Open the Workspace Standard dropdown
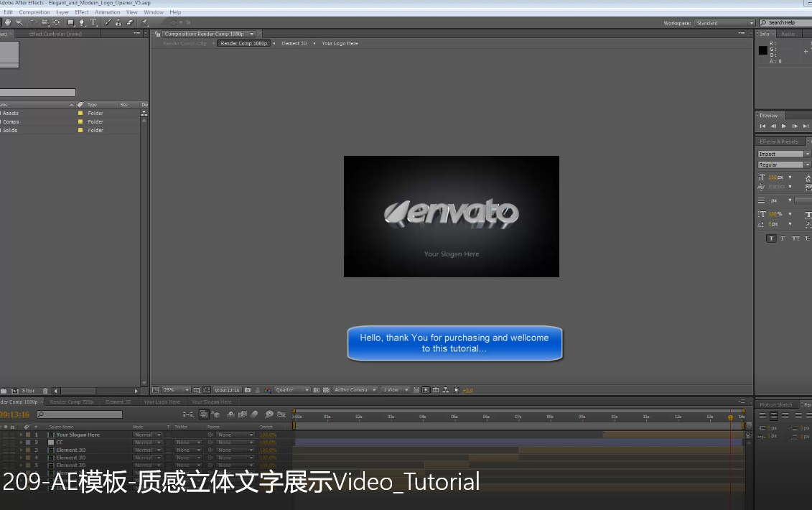 coord(724,23)
